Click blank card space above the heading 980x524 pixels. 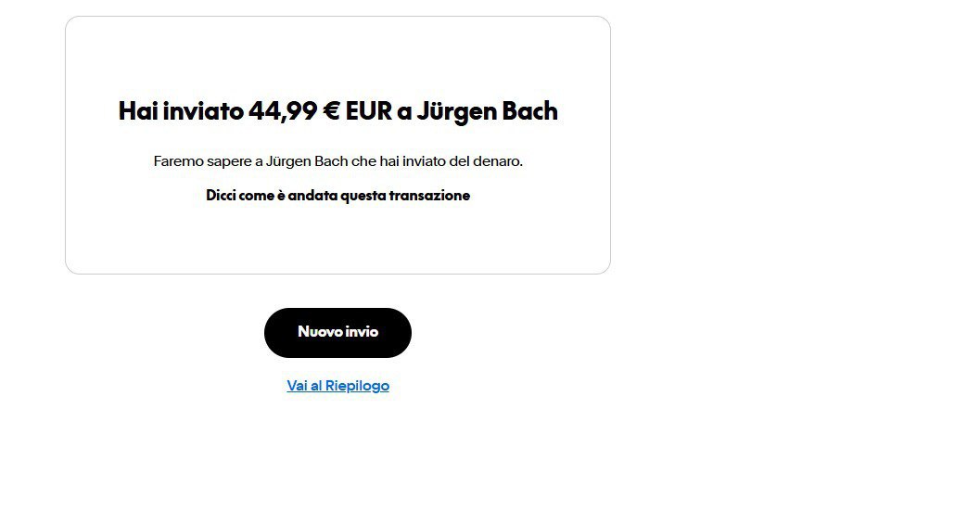tap(337, 57)
